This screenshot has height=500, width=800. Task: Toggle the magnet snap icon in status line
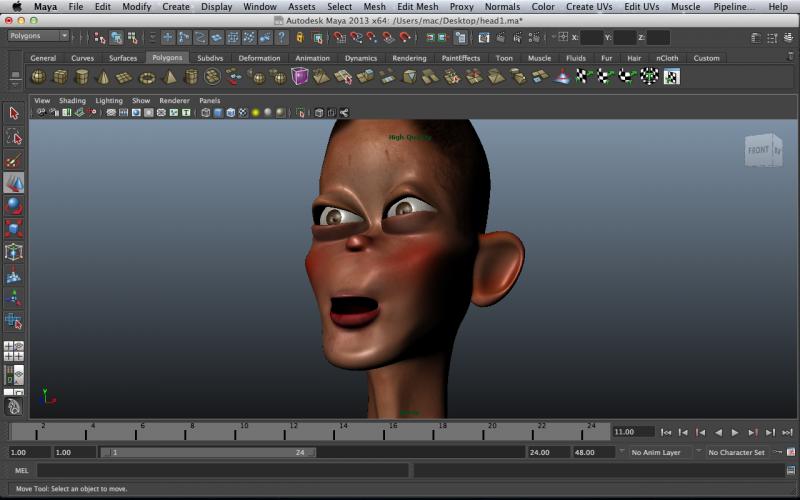(x=406, y=37)
